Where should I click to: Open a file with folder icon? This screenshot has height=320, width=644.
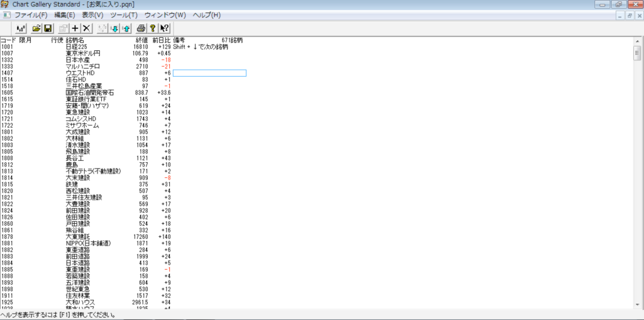click(36, 28)
